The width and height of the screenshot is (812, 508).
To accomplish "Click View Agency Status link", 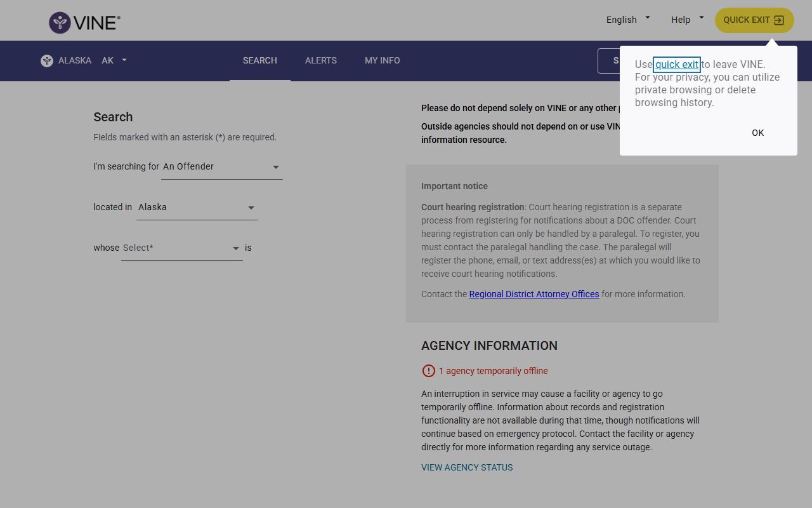I will tap(467, 467).
